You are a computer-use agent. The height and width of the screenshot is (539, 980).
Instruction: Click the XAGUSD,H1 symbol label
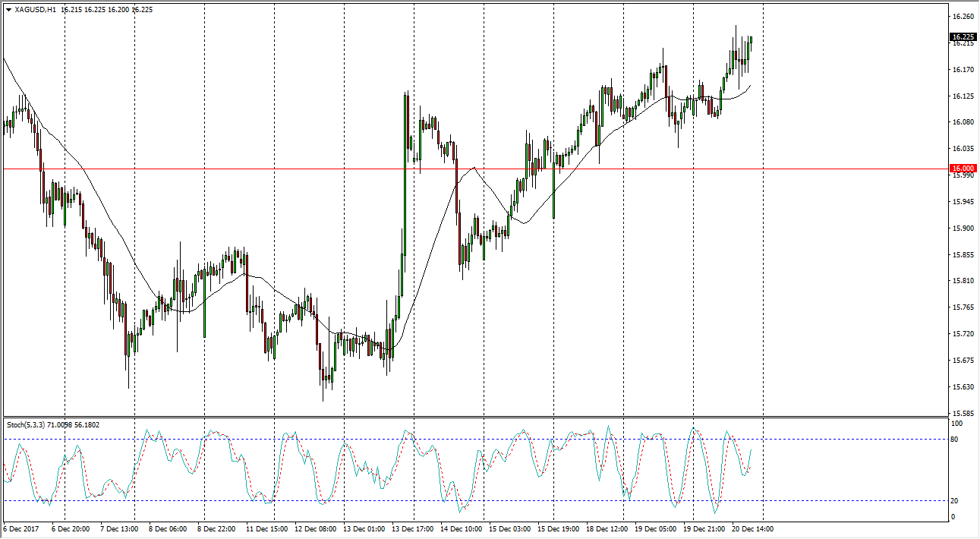pyautogui.click(x=34, y=10)
